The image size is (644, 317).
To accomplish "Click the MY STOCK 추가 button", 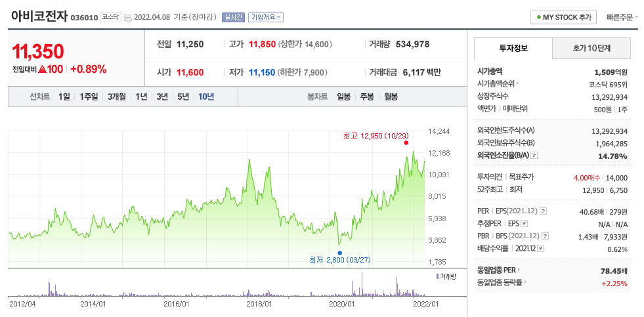I will pos(563,18).
